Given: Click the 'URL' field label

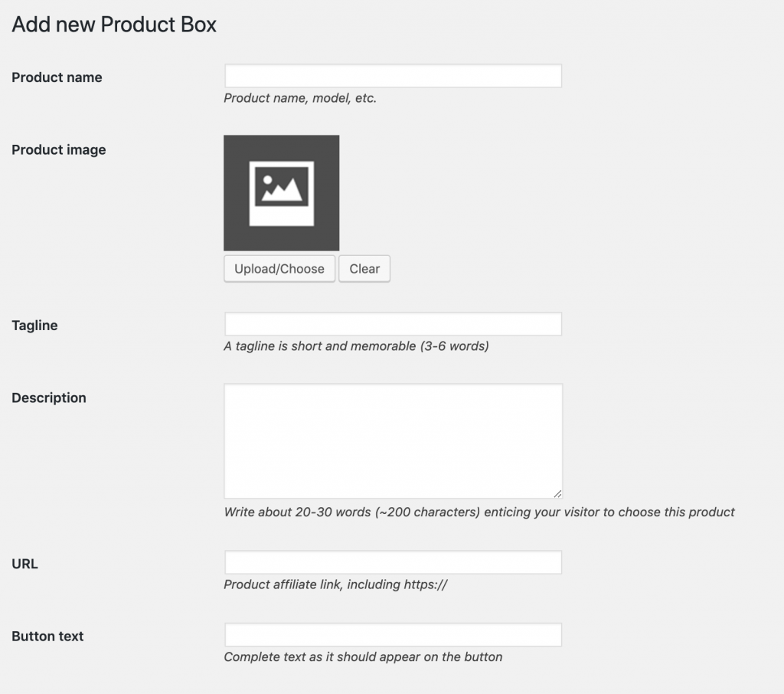Looking at the screenshot, I should click(24, 565).
